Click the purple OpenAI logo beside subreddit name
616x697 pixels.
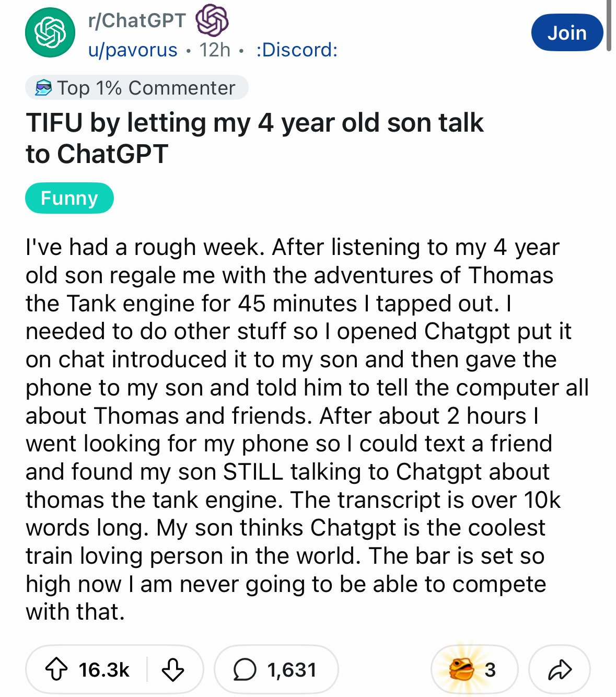coord(212,20)
